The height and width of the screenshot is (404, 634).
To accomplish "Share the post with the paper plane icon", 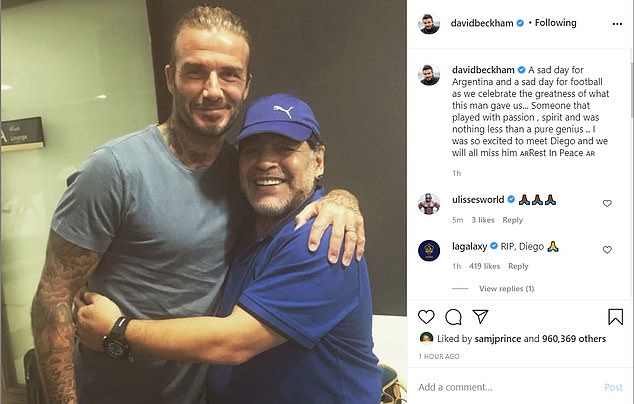I will tap(479, 317).
